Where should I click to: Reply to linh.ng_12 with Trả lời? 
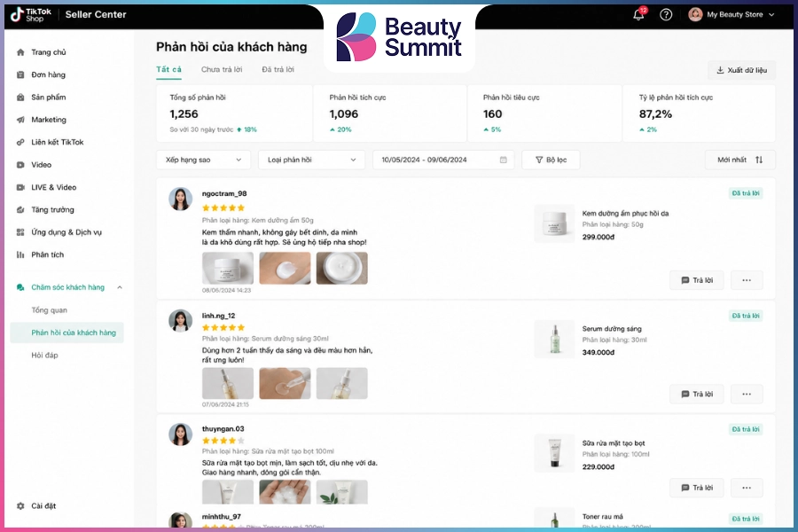(697, 394)
